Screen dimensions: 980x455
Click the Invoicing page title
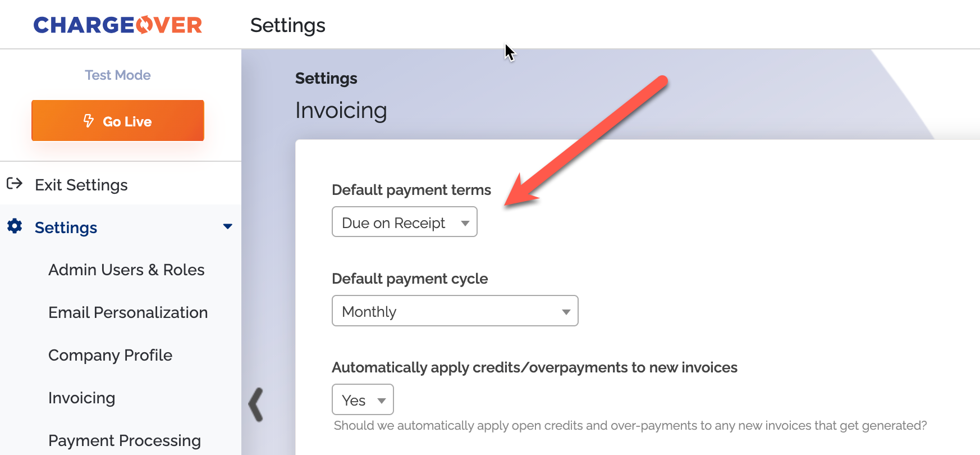tap(341, 111)
